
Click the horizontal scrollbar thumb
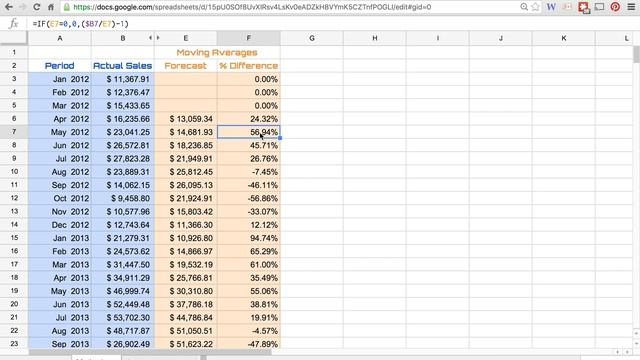[150, 352]
